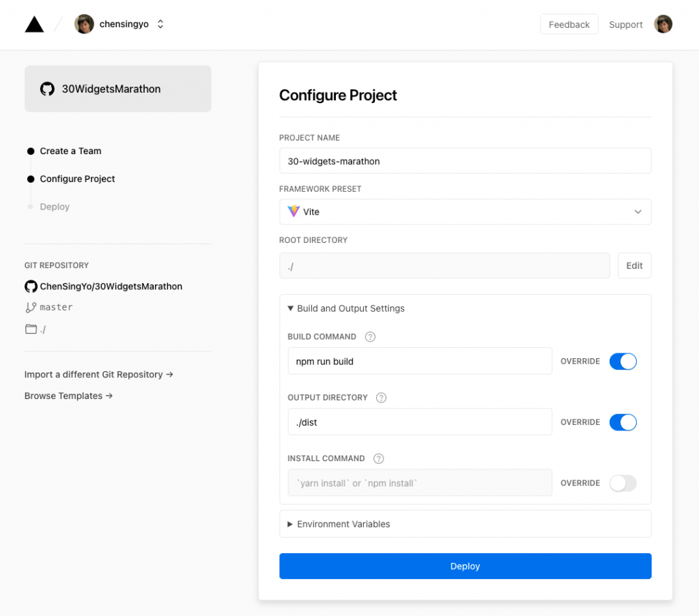Viewport: 699px width, 616px height.
Task: Click the GitHub icon beside 30WidgetsMarathon
Action: (x=47, y=89)
